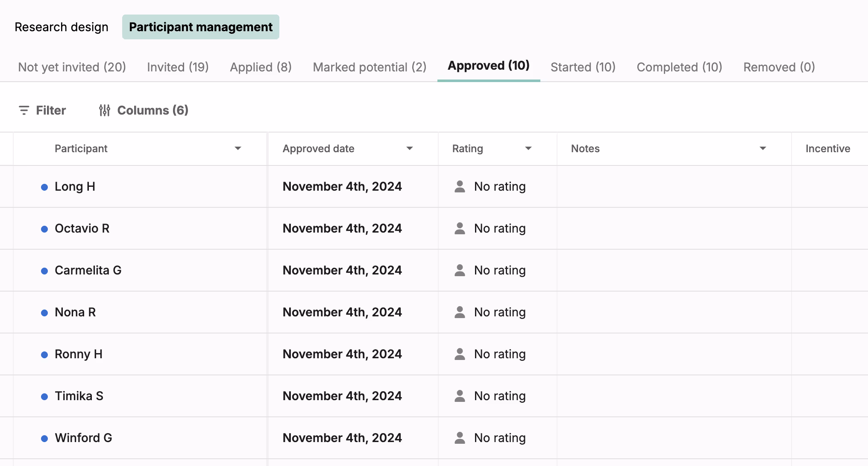Click blue status dot beside Carmelita G
Image resolution: width=868 pixels, height=466 pixels.
coord(44,271)
